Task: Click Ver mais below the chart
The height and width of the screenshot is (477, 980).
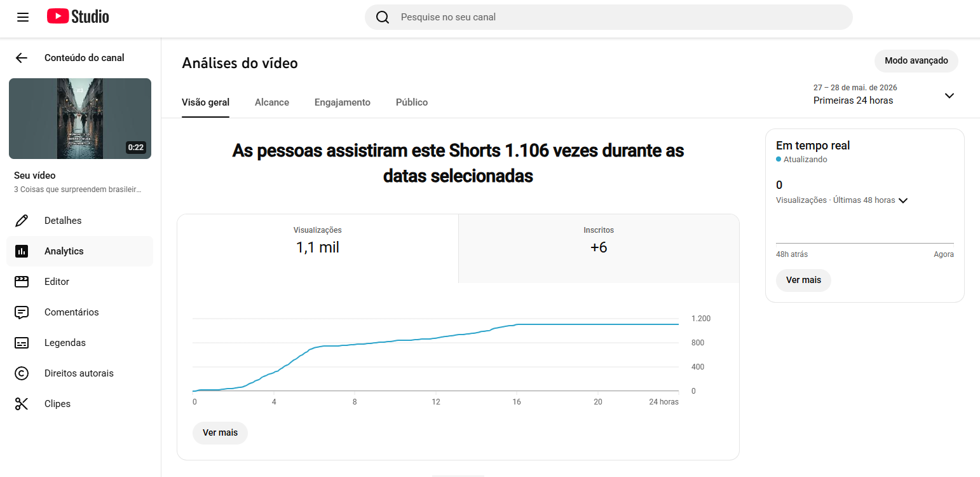Action: coord(220,432)
